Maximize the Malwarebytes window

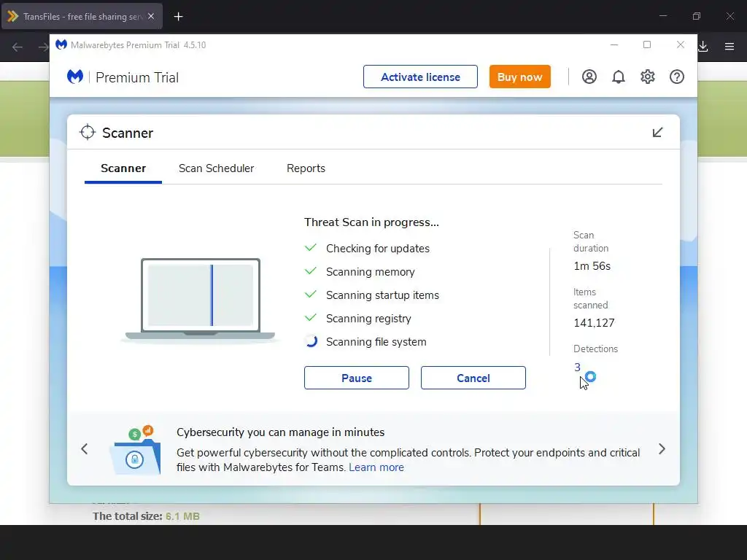pos(647,44)
